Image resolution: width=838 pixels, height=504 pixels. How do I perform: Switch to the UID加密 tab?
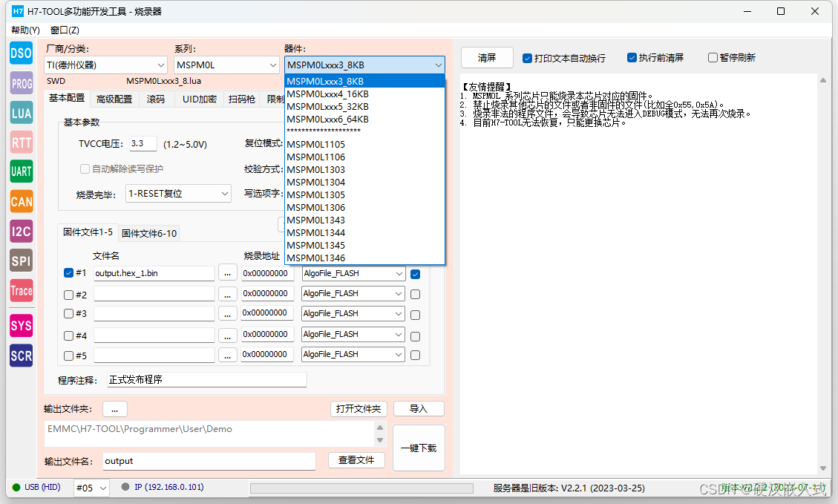[200, 99]
